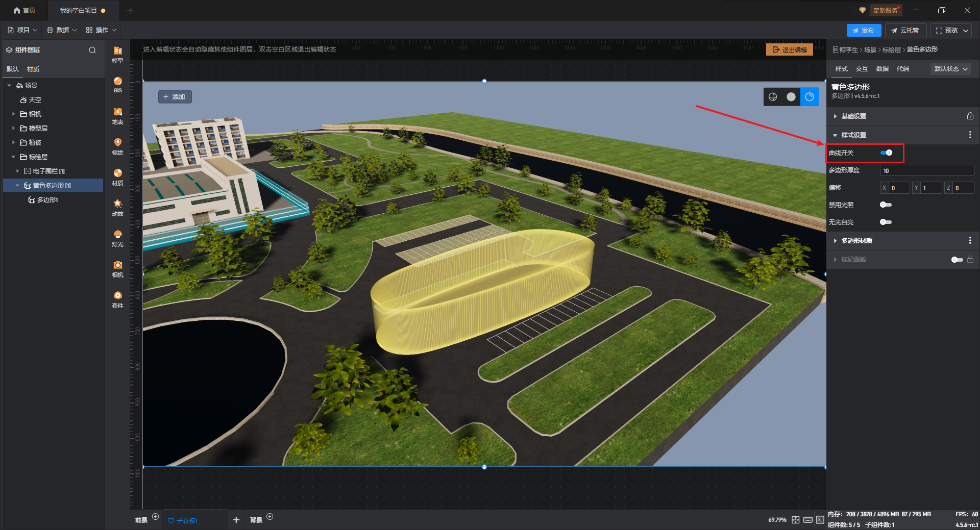The width and height of the screenshot is (980, 530).
Task: Open the 地表 terrain component icon
Action: [117, 115]
